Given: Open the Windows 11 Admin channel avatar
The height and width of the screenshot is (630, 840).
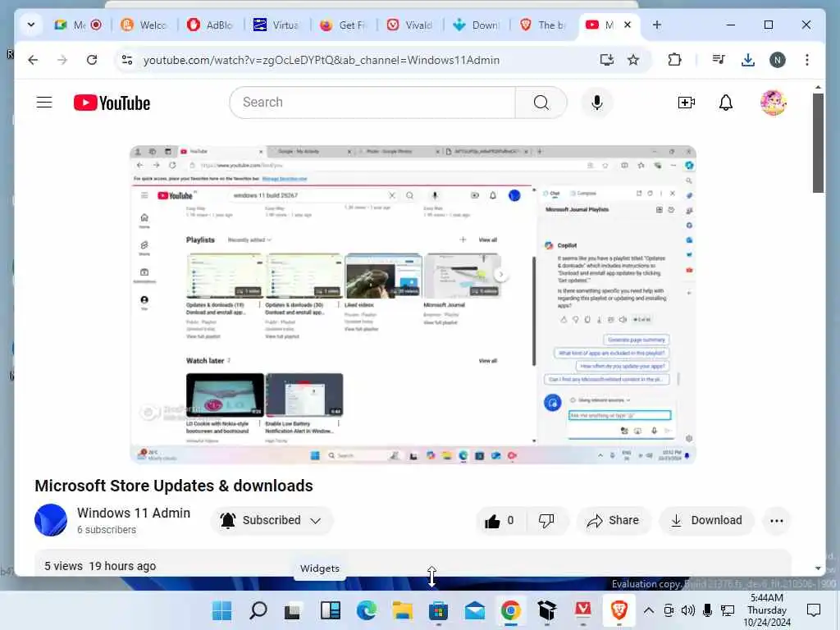Looking at the screenshot, I should point(51,520).
